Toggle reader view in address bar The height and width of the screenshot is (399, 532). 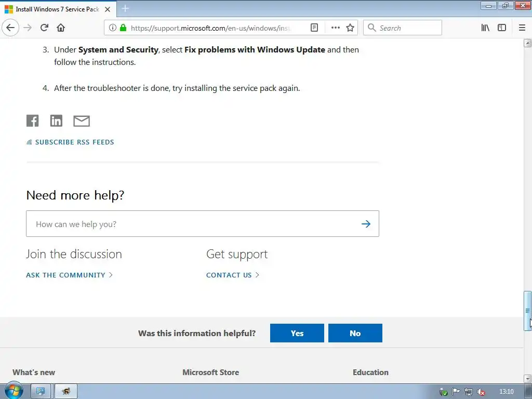click(x=314, y=28)
